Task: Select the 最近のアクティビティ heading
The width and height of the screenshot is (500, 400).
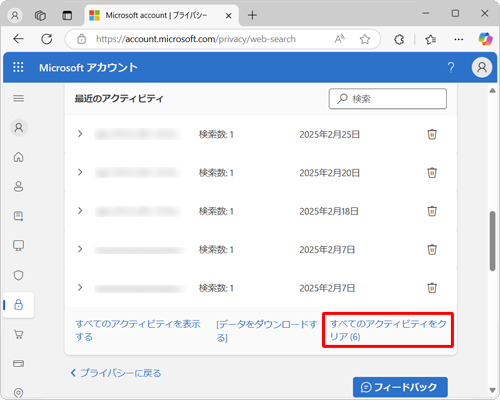Action: point(119,99)
